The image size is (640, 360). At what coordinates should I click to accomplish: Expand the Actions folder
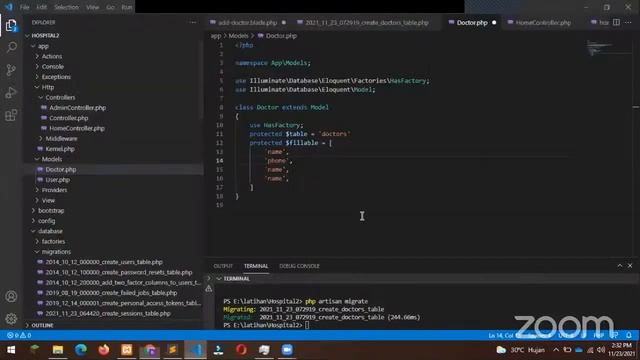[x=52, y=56]
